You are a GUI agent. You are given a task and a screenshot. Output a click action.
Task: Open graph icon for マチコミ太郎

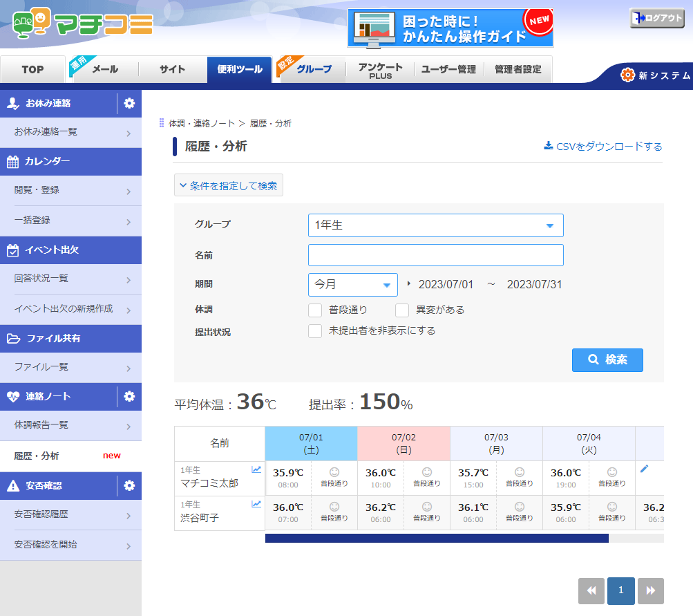256,469
